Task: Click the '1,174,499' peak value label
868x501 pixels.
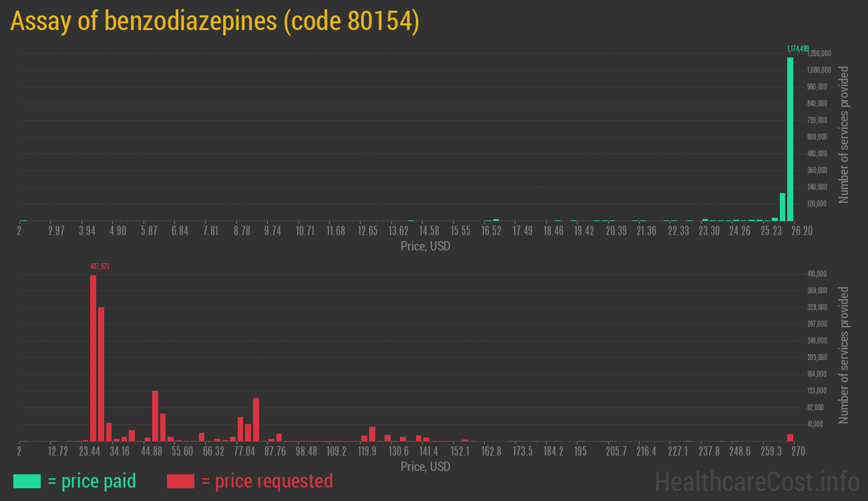Action: (x=798, y=49)
